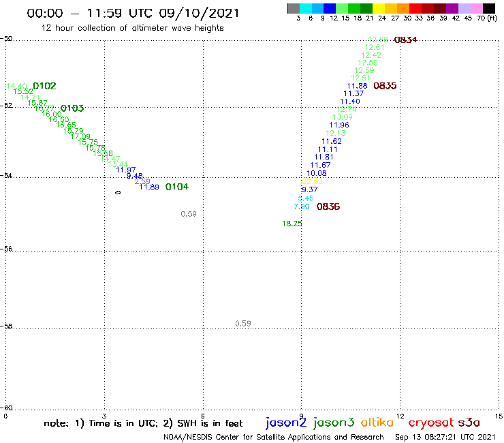This screenshot has width=504, height=443.
Task: Click the latitude axis label '-60'
Action: tap(6, 408)
